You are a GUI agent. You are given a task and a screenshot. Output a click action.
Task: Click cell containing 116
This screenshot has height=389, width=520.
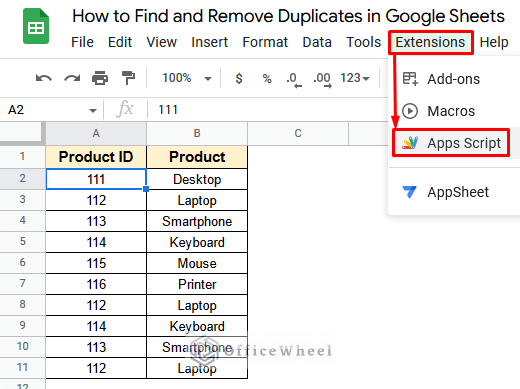(96, 284)
